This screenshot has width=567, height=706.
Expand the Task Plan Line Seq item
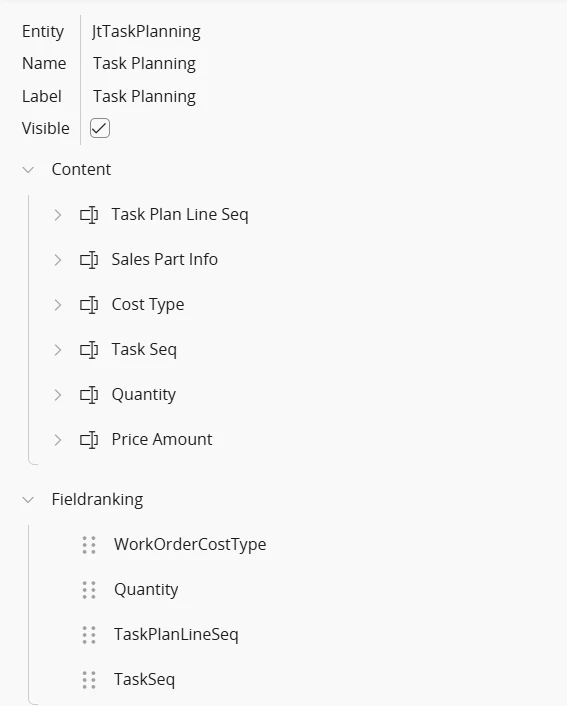click(58, 215)
